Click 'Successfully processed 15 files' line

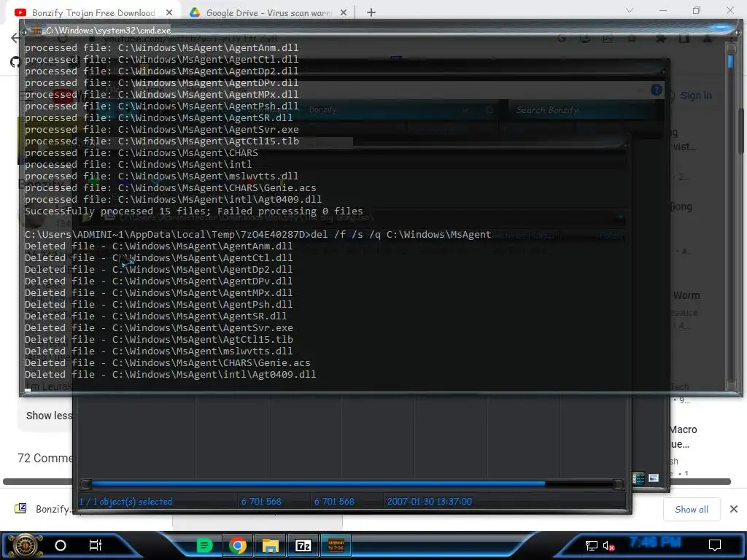194,211
